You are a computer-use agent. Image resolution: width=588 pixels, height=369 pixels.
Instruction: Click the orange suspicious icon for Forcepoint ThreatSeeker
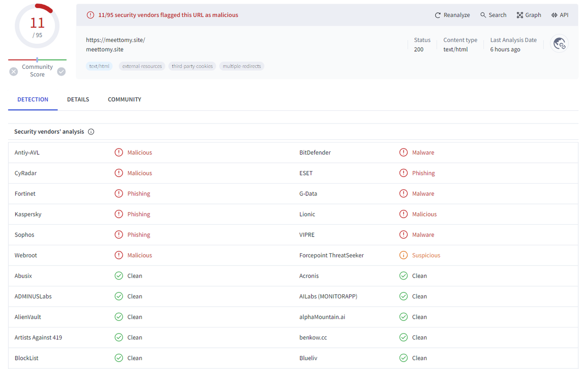[404, 255]
